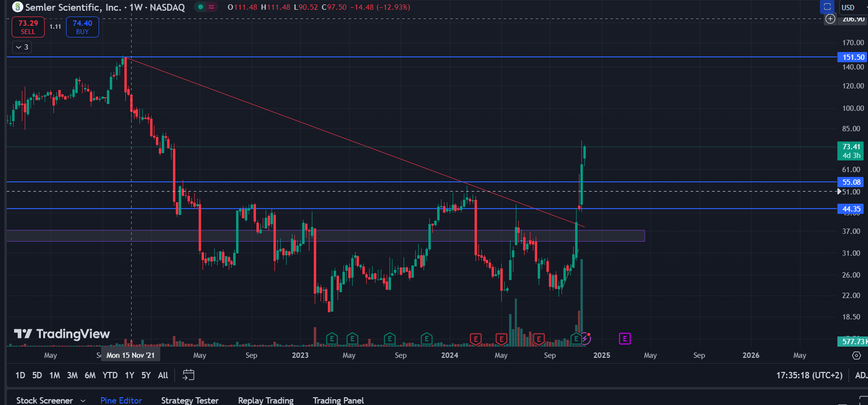The width and height of the screenshot is (868, 405).
Task: Select the 6M time range
Action: pyautogui.click(x=90, y=375)
